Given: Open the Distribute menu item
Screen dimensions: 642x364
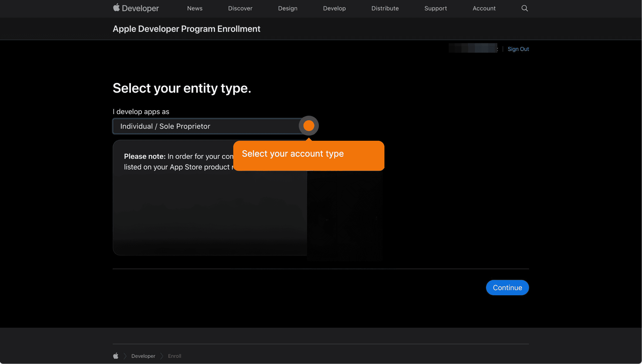Looking at the screenshot, I should tap(385, 8).
